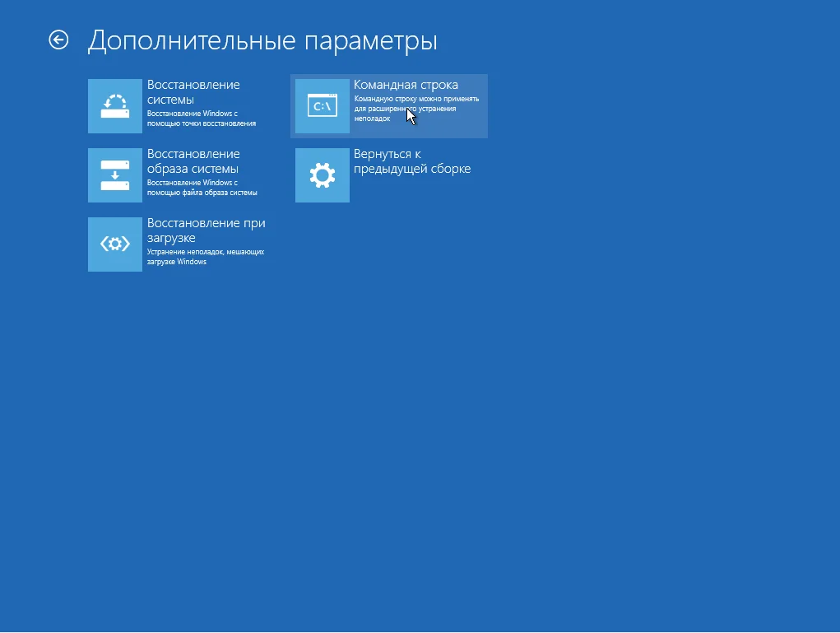Screen dimensions: 840x633
Task: Click the Startup Repair gear-brackets icon
Action: [115, 244]
